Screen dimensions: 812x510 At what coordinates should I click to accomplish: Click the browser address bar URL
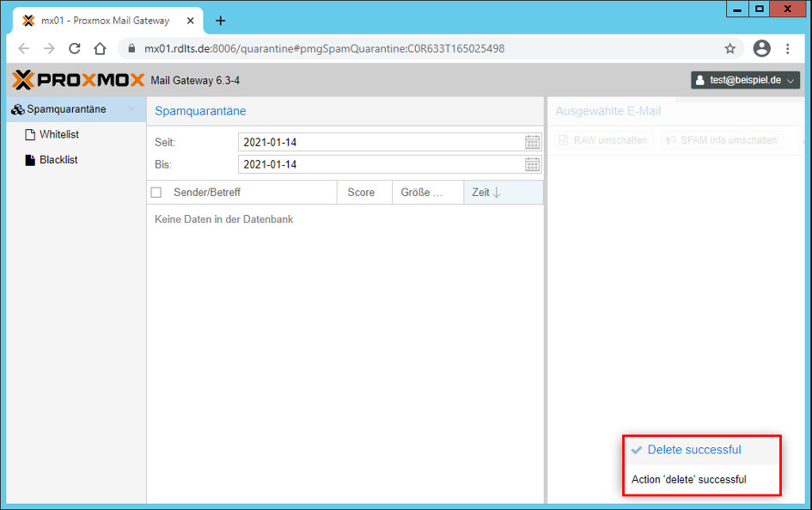[327, 49]
